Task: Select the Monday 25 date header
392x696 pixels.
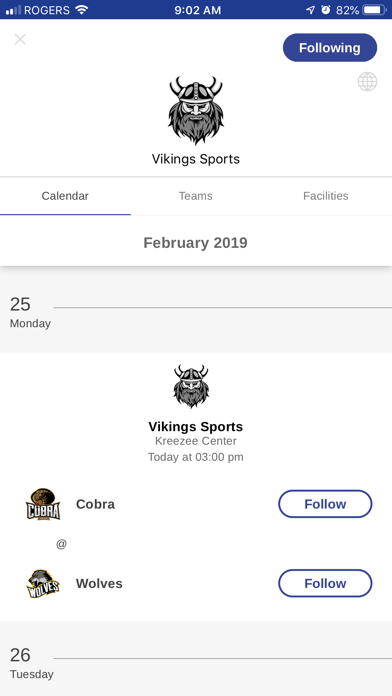Action: point(30,312)
